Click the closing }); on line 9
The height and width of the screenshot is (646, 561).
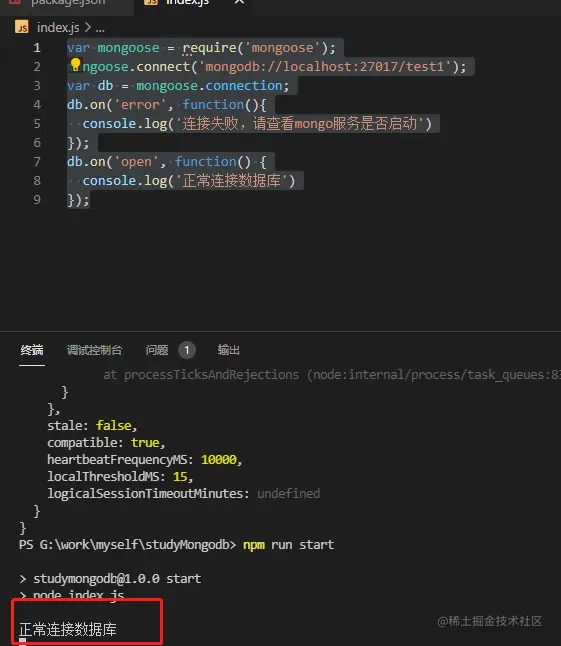tap(78, 200)
